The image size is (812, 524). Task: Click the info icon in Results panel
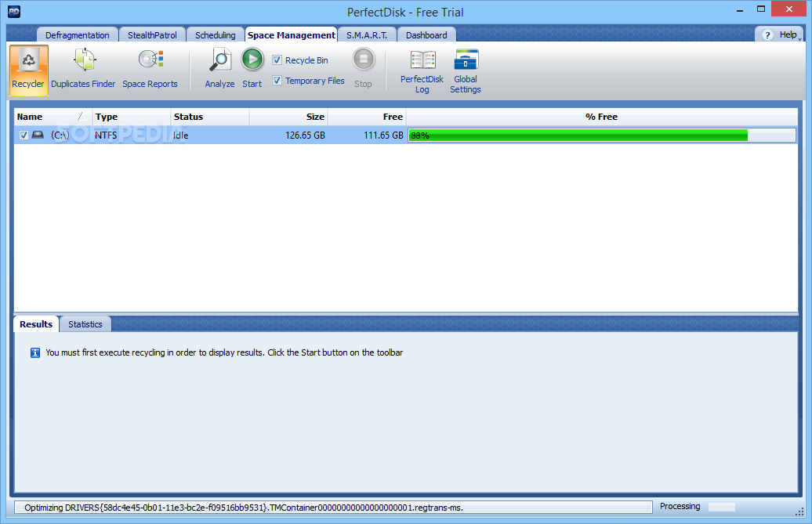[x=35, y=352]
